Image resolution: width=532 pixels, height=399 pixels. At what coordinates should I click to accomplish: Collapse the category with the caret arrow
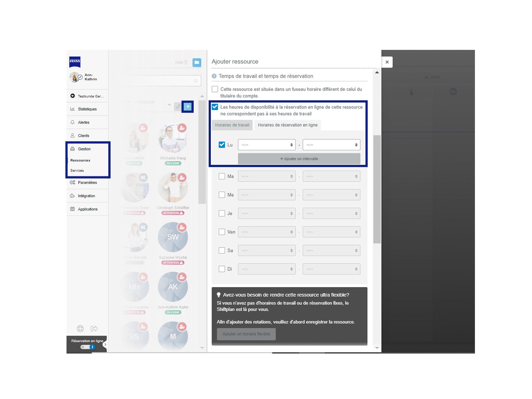[x=169, y=105]
